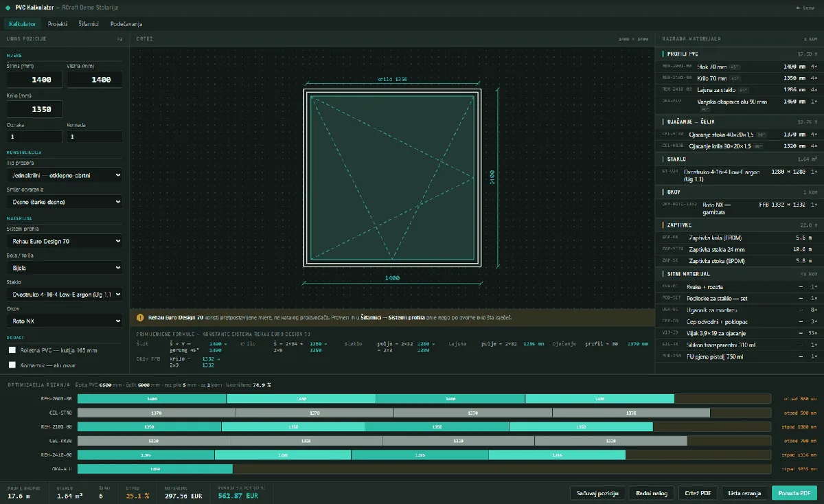
Task: Toggle the theme switch in top-right corner
Action: [x=804, y=7]
